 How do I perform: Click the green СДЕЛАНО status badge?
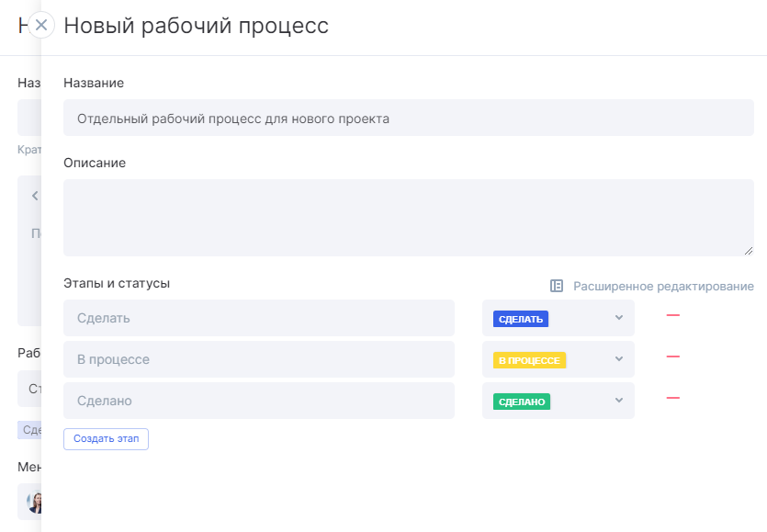(x=522, y=402)
